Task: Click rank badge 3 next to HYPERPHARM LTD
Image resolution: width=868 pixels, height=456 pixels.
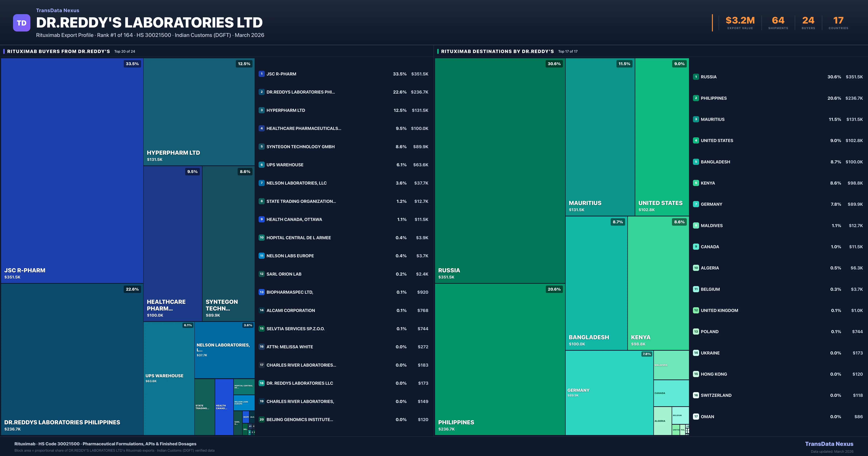Action: [x=262, y=110]
